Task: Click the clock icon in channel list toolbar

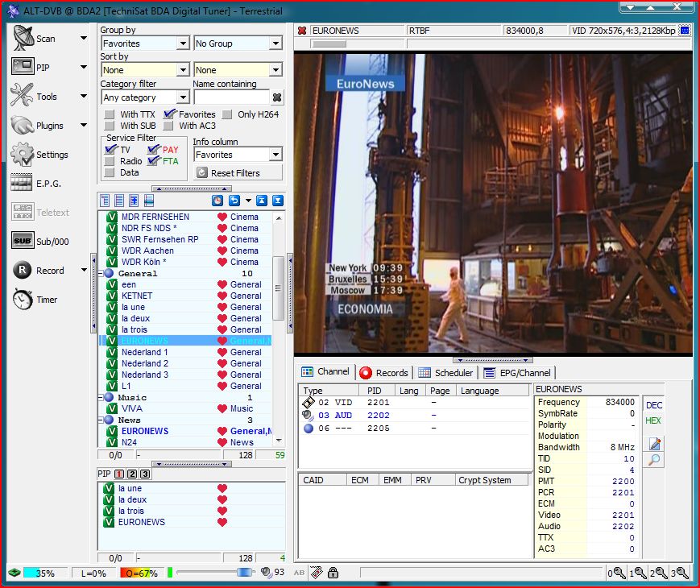Action: pos(217,201)
